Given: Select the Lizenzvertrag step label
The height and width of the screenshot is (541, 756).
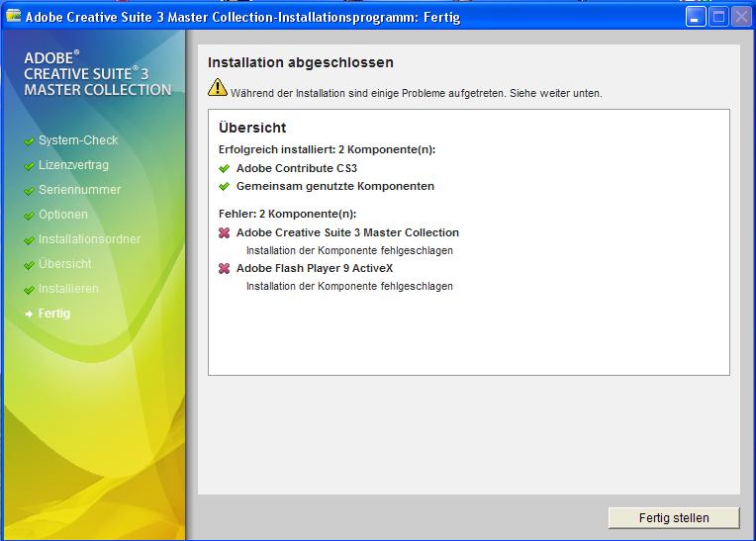Looking at the screenshot, I should click(x=73, y=165).
